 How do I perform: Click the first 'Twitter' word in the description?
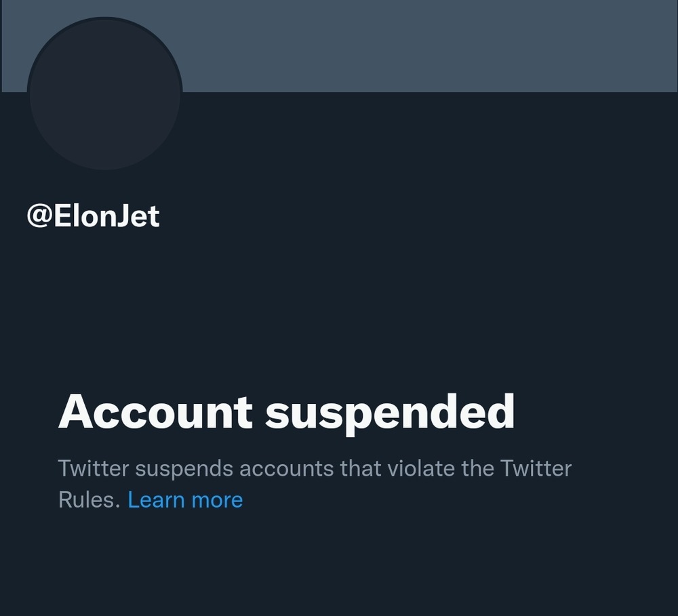89,468
